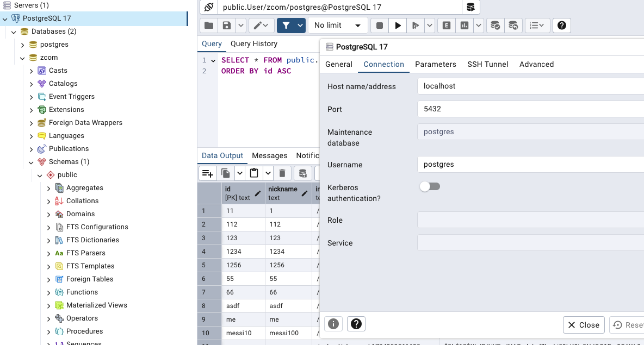The width and height of the screenshot is (644, 345).
Task: Collapse the Databases (2) node
Action: [x=14, y=32]
